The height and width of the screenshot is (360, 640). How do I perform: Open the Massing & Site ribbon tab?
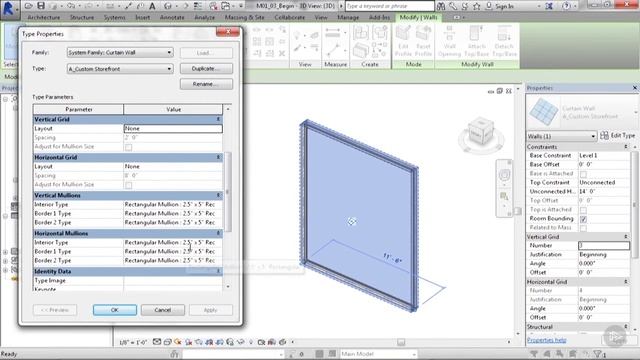pyautogui.click(x=244, y=18)
